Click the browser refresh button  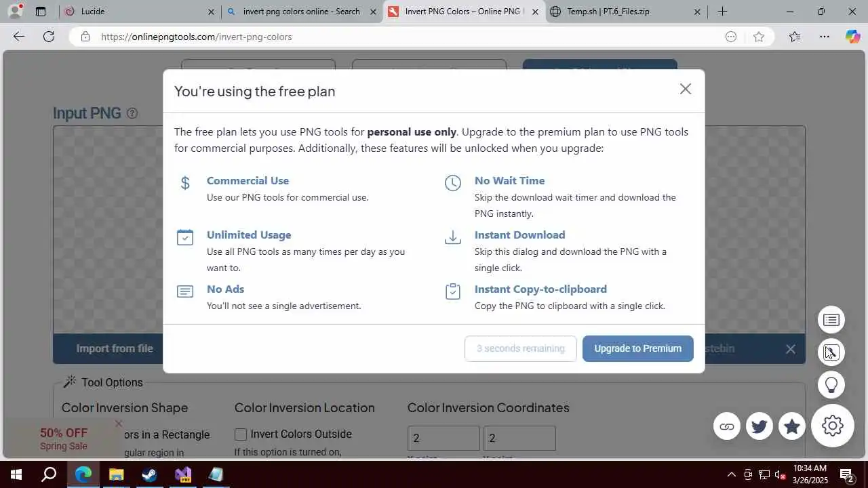(x=49, y=37)
